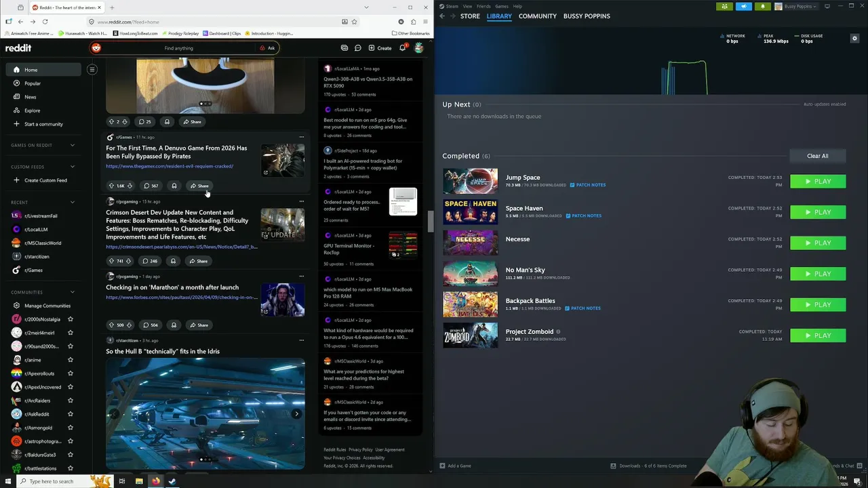
Task: Collapse Games on Reddit section
Action: click(x=73, y=145)
